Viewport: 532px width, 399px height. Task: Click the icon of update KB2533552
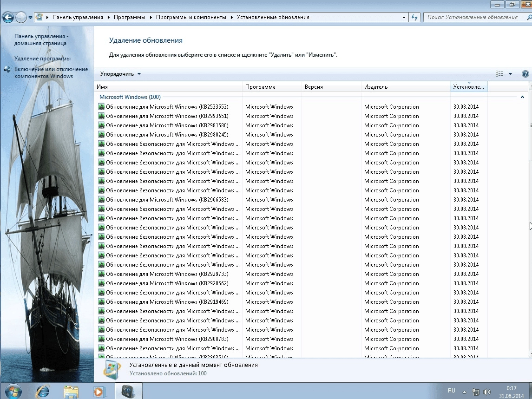[x=101, y=106]
